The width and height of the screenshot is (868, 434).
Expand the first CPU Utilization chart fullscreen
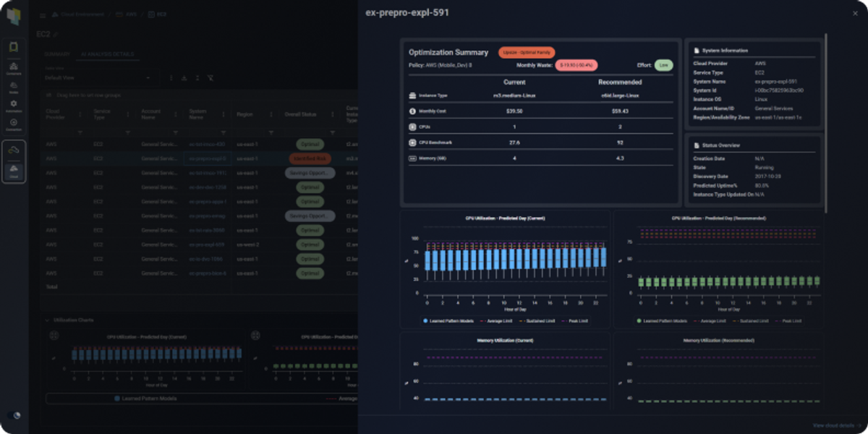(x=53, y=336)
